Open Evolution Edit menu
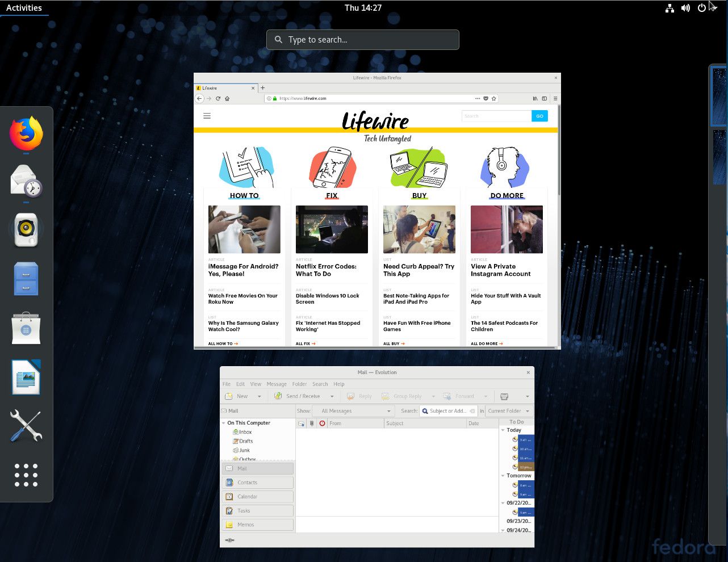Image resolution: width=728 pixels, height=562 pixels. coord(241,384)
